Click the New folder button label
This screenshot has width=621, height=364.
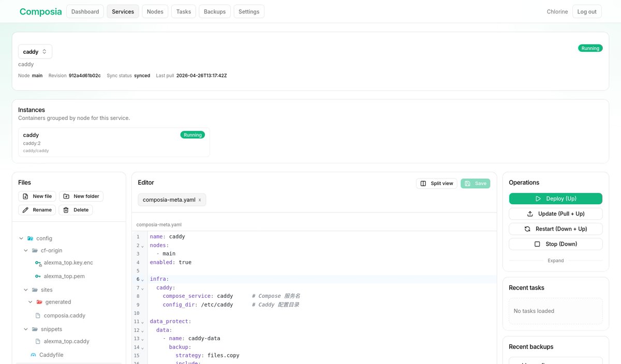(x=86, y=196)
